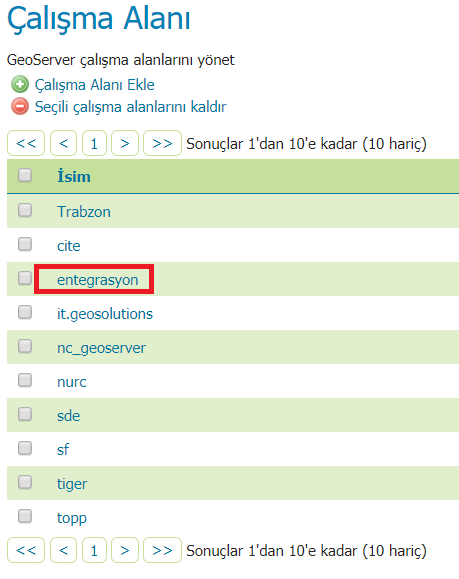Go to next page using bottom > button
This screenshot has height=579, width=459.
pos(125,550)
